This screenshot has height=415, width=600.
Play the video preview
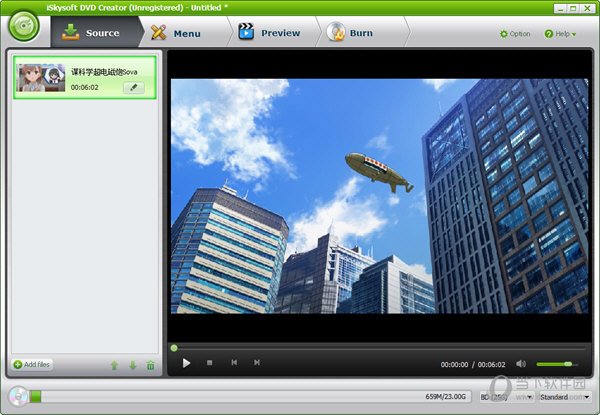click(x=186, y=363)
